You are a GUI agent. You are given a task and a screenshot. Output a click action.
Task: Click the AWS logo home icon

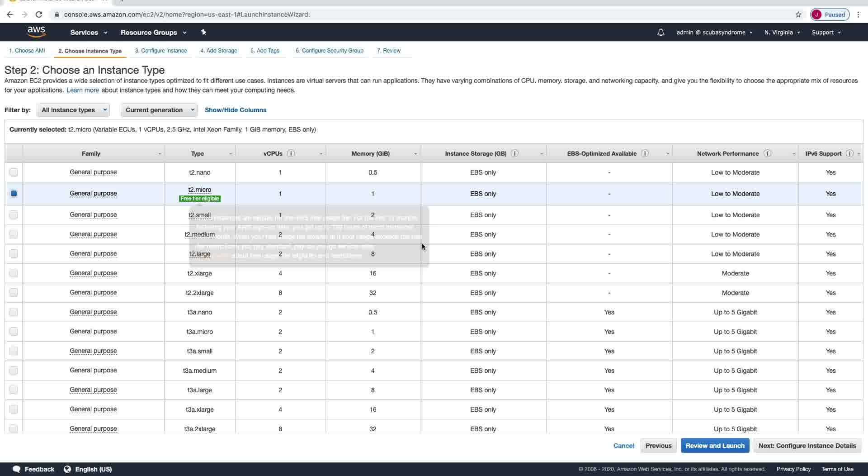36,32
